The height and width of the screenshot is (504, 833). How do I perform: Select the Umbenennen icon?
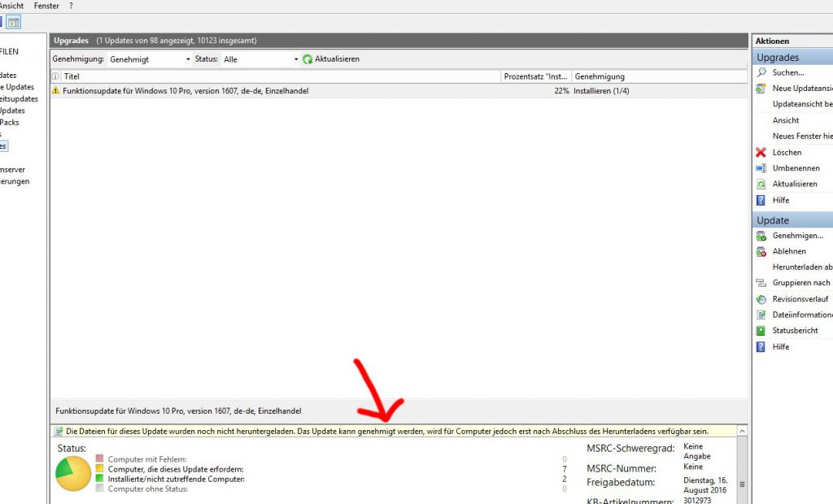click(761, 168)
